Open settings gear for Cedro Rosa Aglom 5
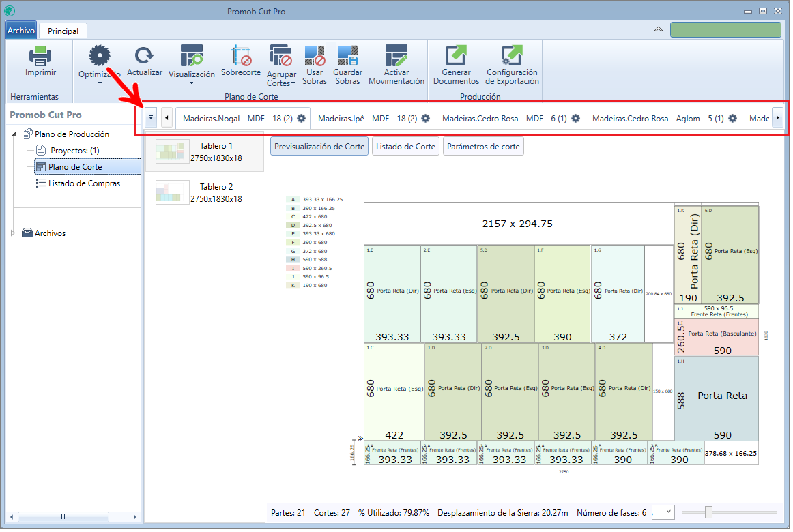This screenshot has height=532, width=793. point(733,118)
